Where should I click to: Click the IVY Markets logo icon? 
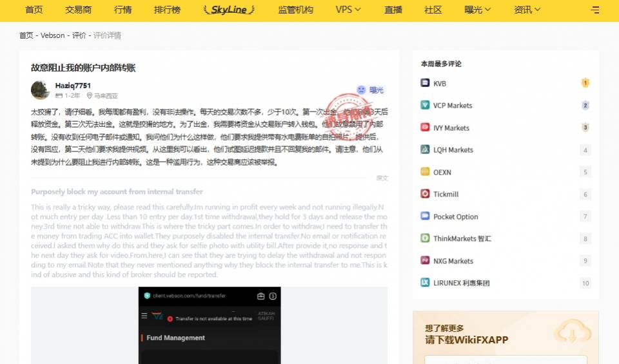(x=425, y=128)
